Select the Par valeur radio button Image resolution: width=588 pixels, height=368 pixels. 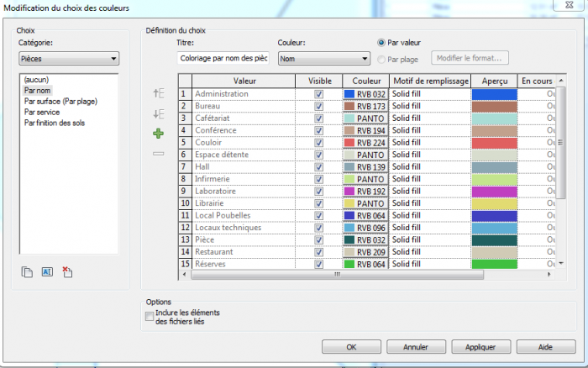click(x=381, y=41)
